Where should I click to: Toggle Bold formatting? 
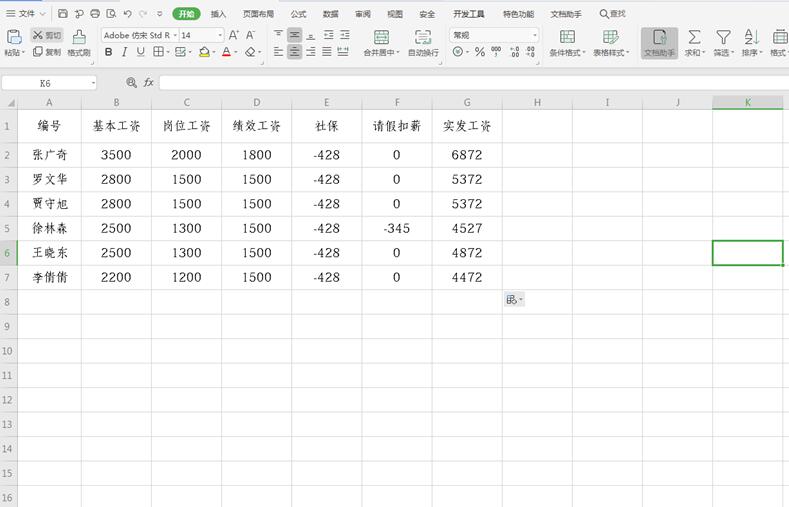(x=108, y=52)
